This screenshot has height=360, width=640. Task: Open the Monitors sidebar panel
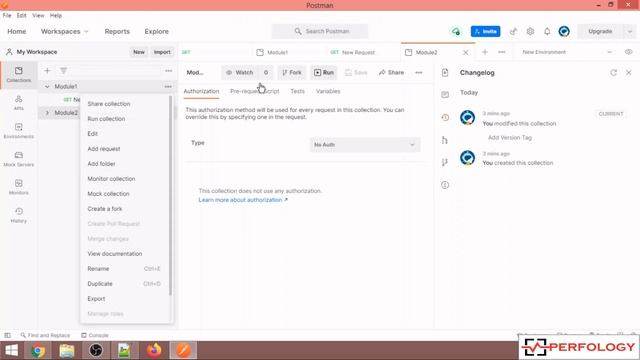coord(19,187)
